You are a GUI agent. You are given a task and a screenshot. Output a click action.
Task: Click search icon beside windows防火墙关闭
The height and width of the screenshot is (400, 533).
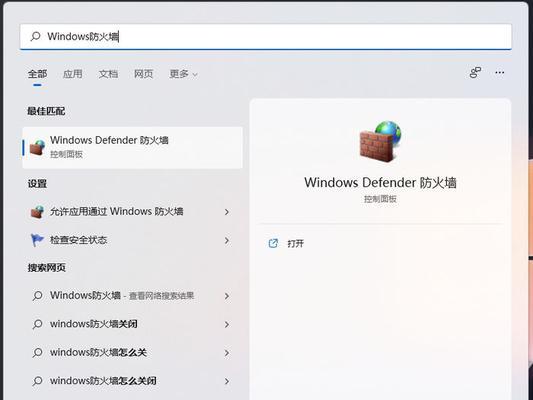[x=37, y=325]
